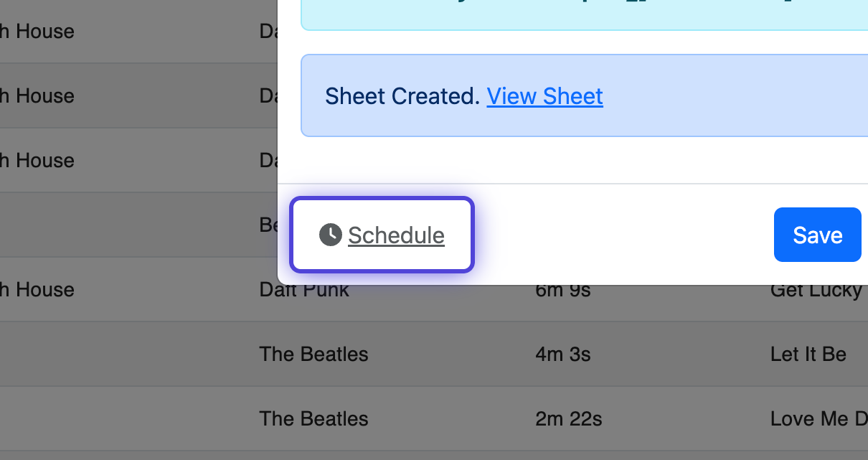Screen dimensions: 868x460
Task: Open the Schedule link
Action: (x=396, y=235)
